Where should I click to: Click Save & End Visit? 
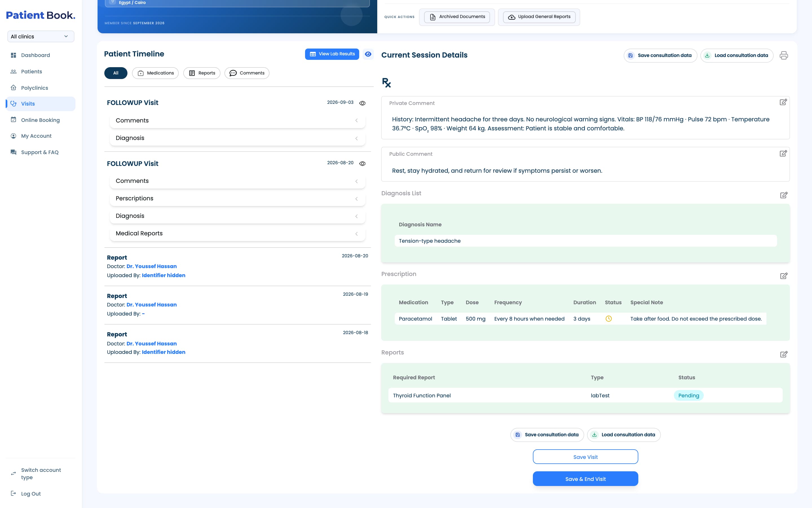point(585,479)
